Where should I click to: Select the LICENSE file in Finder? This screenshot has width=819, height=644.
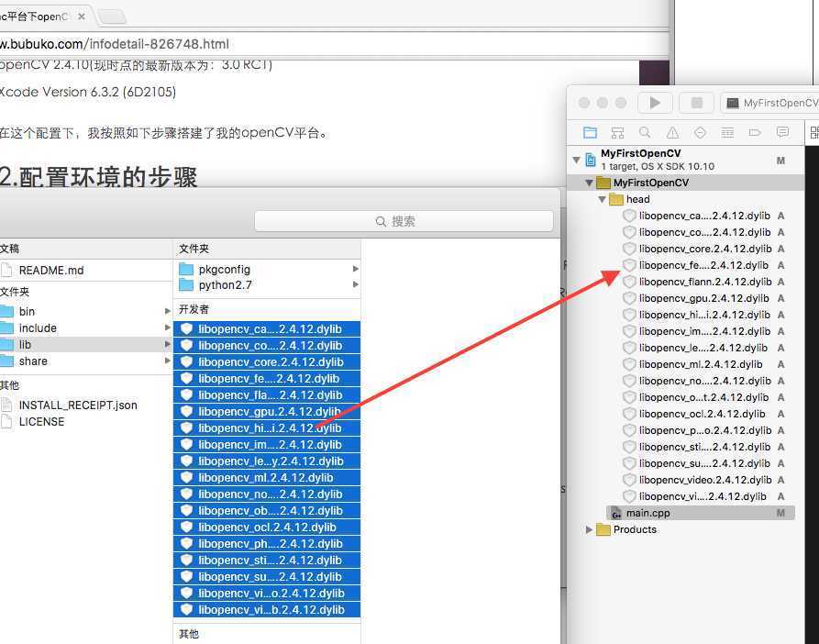(x=41, y=422)
